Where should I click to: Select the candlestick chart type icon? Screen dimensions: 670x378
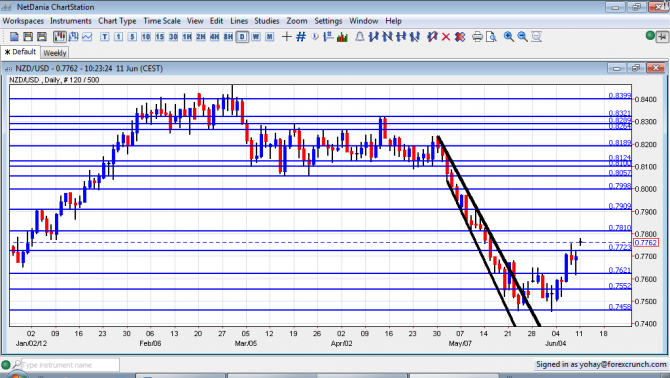tap(59, 37)
